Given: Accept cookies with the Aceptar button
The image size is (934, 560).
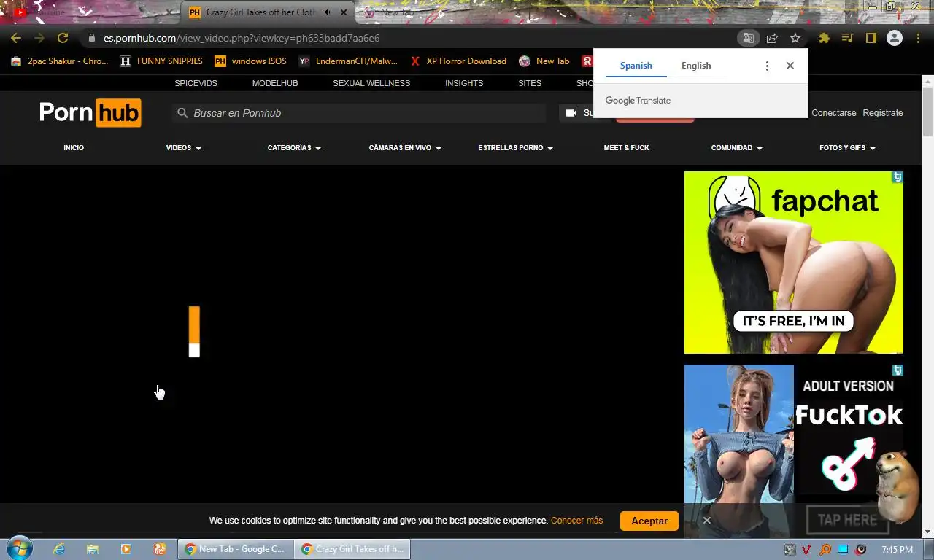Looking at the screenshot, I should pyautogui.click(x=649, y=521).
